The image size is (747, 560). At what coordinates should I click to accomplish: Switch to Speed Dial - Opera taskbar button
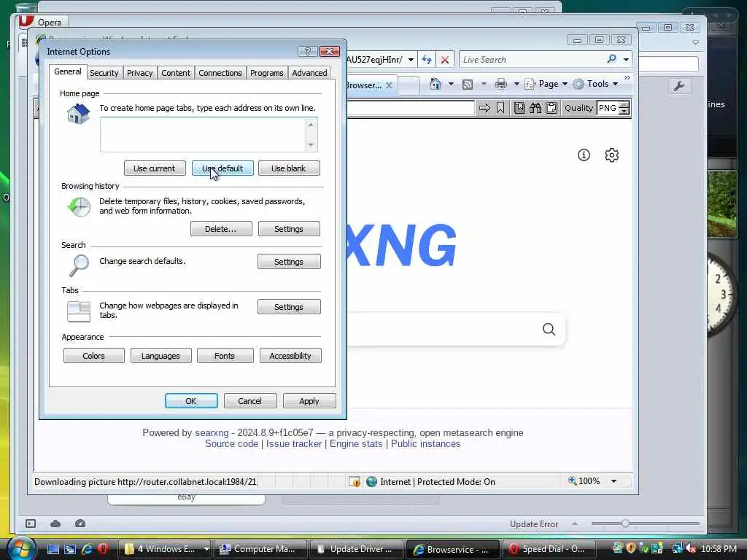pyautogui.click(x=549, y=549)
